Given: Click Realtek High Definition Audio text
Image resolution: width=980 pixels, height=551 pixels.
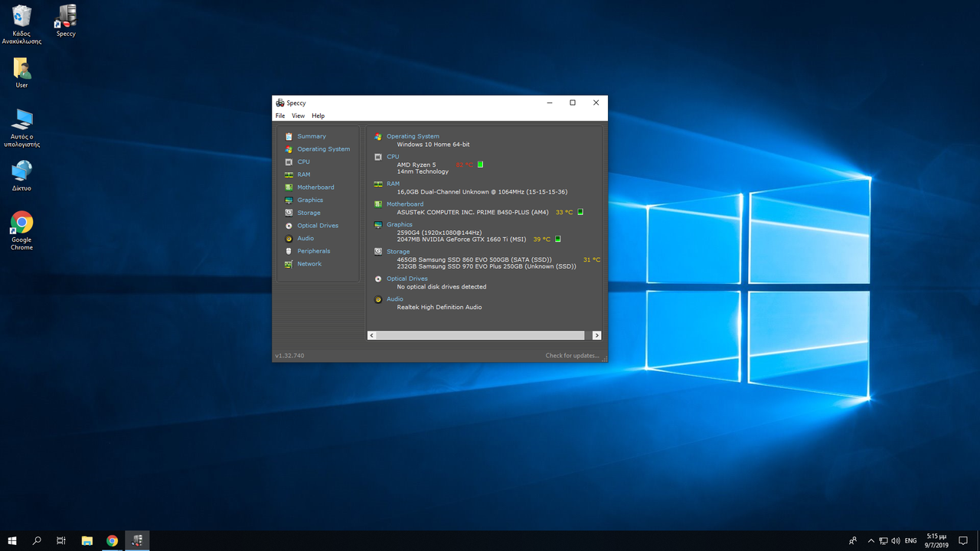Looking at the screenshot, I should pos(439,308).
